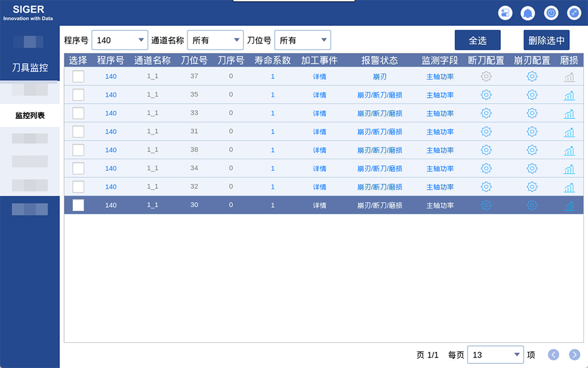Open chipping config gear for tool position 37
Viewport: 588px width, 368px height.
pos(532,76)
